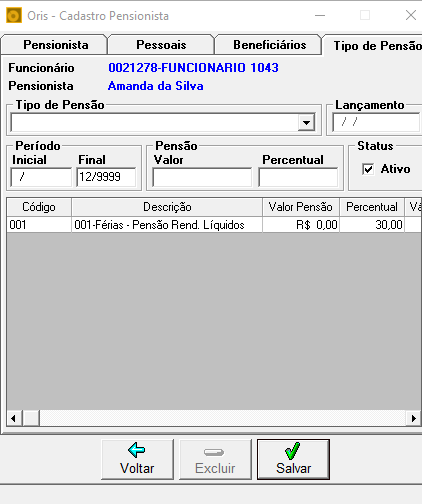Viewport: 422px width, 504px height.
Task: Open the Pessoais tab
Action: (161, 45)
